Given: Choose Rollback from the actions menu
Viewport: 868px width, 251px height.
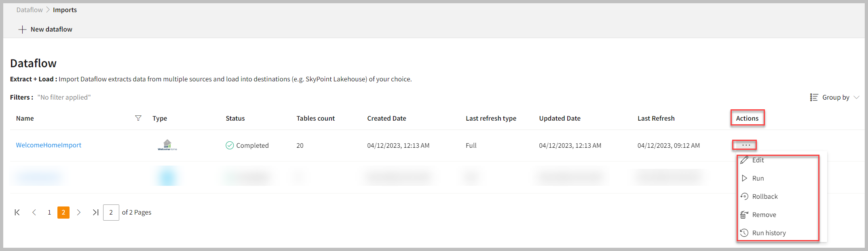Looking at the screenshot, I should (765, 197).
